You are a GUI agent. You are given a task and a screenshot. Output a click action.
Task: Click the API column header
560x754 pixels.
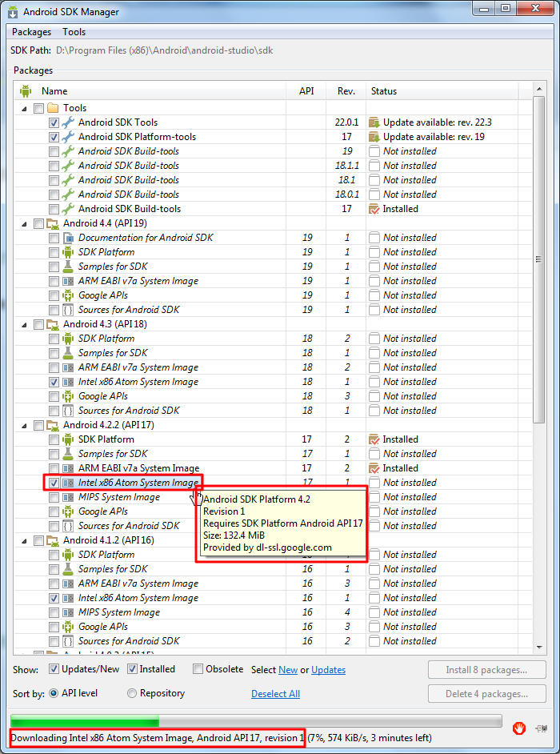pyautogui.click(x=306, y=91)
